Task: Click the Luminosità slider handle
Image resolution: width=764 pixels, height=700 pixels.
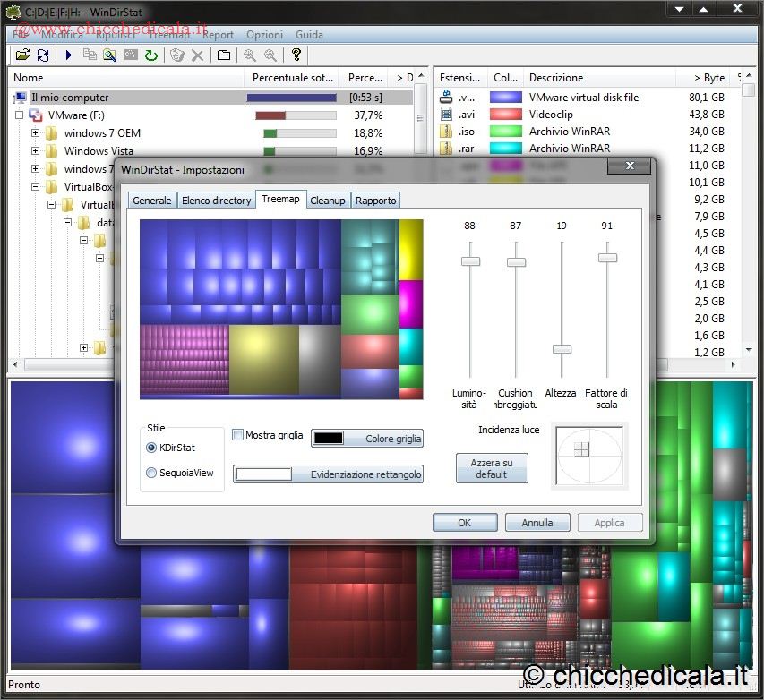Action: point(470,261)
